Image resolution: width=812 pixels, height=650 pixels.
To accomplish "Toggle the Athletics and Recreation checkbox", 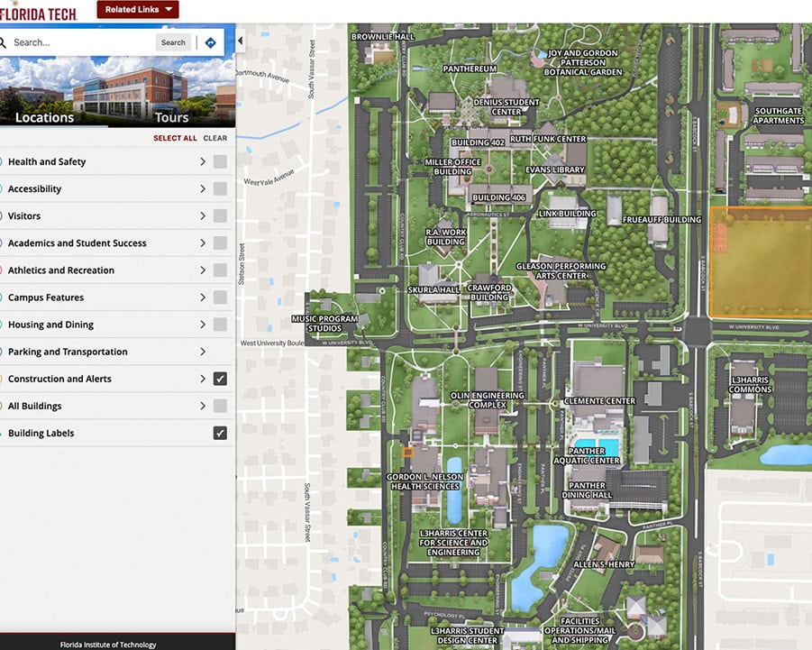I will [x=220, y=270].
